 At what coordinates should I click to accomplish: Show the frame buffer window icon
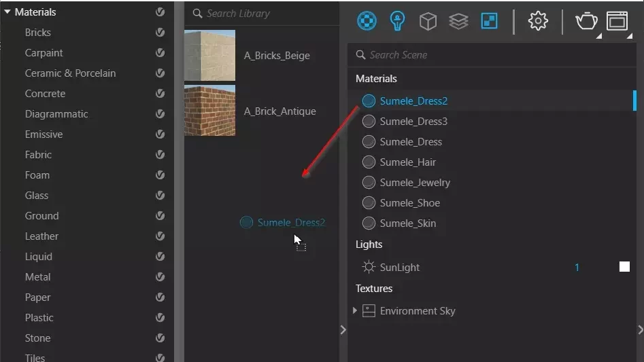tap(617, 21)
